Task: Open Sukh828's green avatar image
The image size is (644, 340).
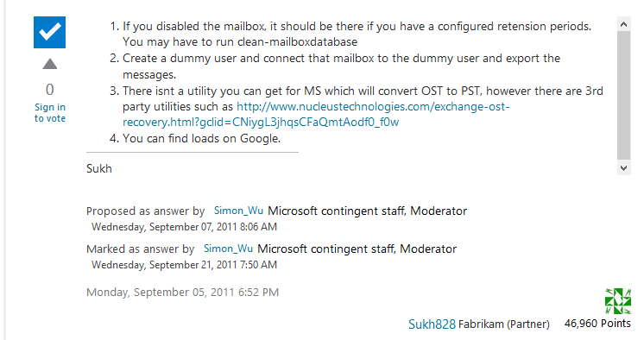Action: tap(618, 301)
